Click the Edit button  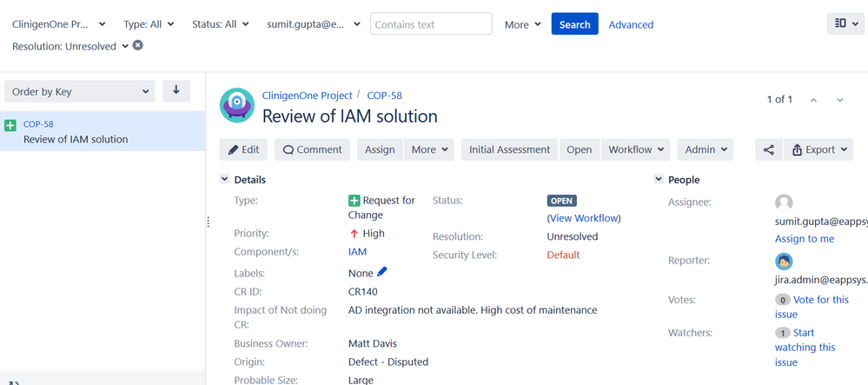(x=243, y=149)
